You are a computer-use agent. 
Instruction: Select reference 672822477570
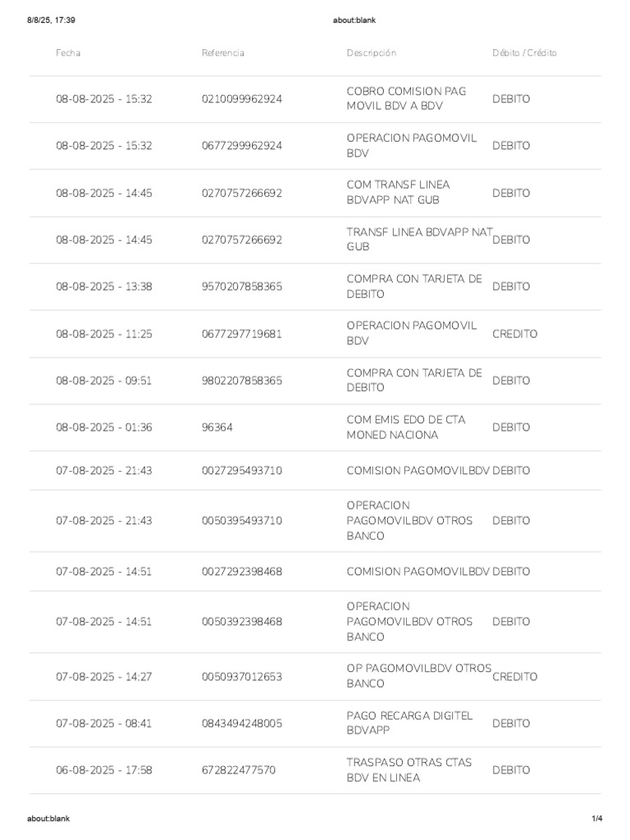[x=239, y=771]
